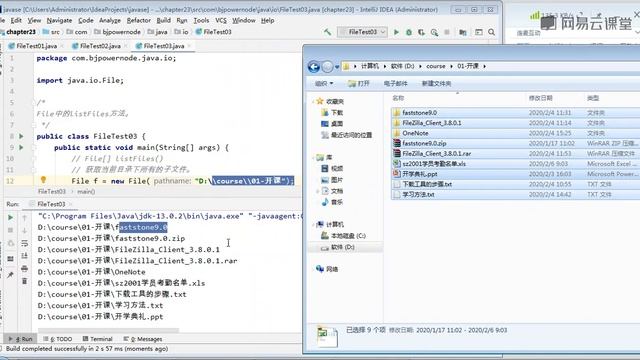Open the FileTest03 run configuration dropdown

click(362, 32)
